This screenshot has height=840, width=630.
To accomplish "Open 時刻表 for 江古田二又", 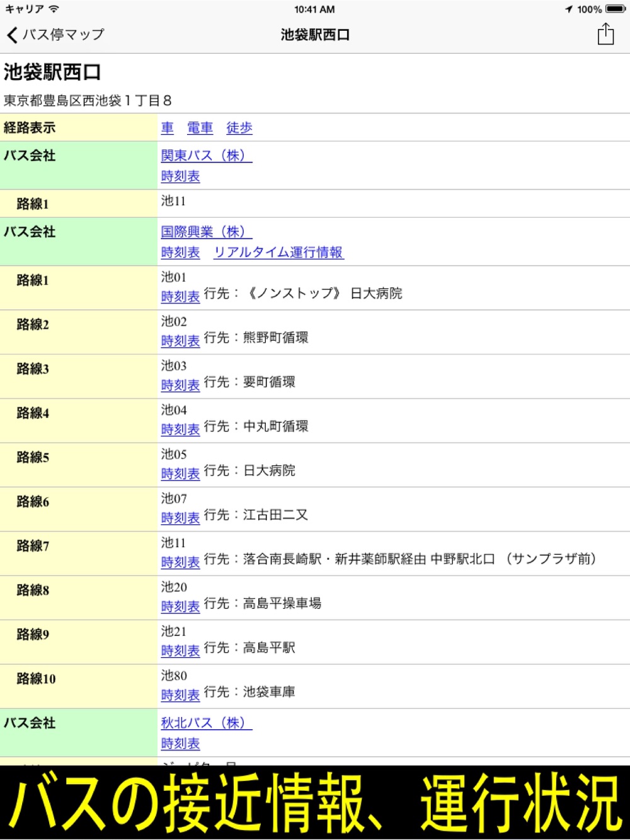I will click(x=180, y=518).
